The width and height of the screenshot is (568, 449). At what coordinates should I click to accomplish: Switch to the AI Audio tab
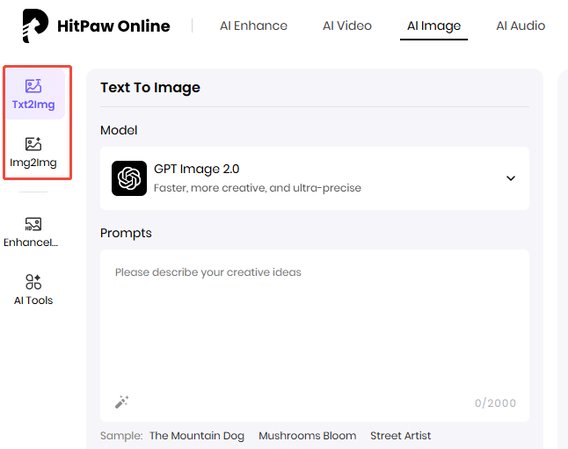pos(521,26)
